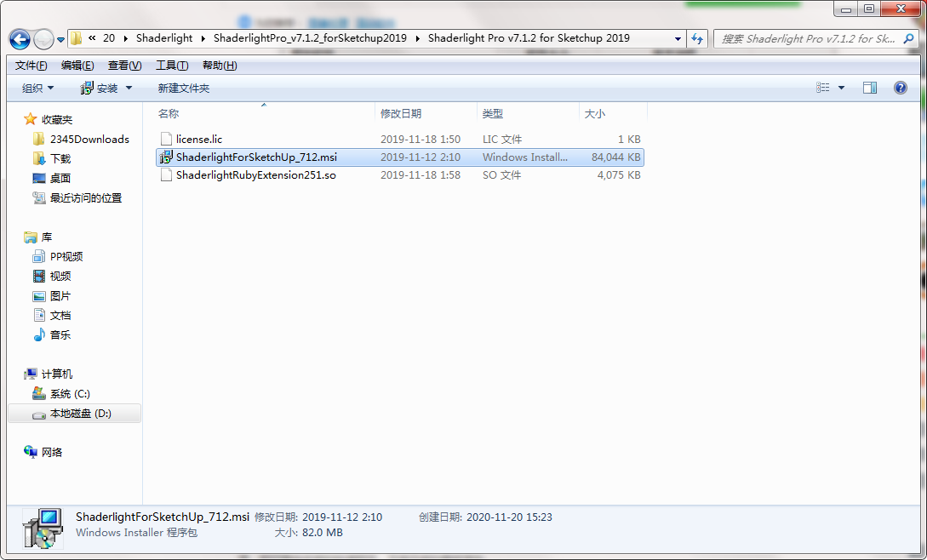Image resolution: width=927 pixels, height=560 pixels.
Task: Expand address bar previous locations dropdown
Action: 678,39
